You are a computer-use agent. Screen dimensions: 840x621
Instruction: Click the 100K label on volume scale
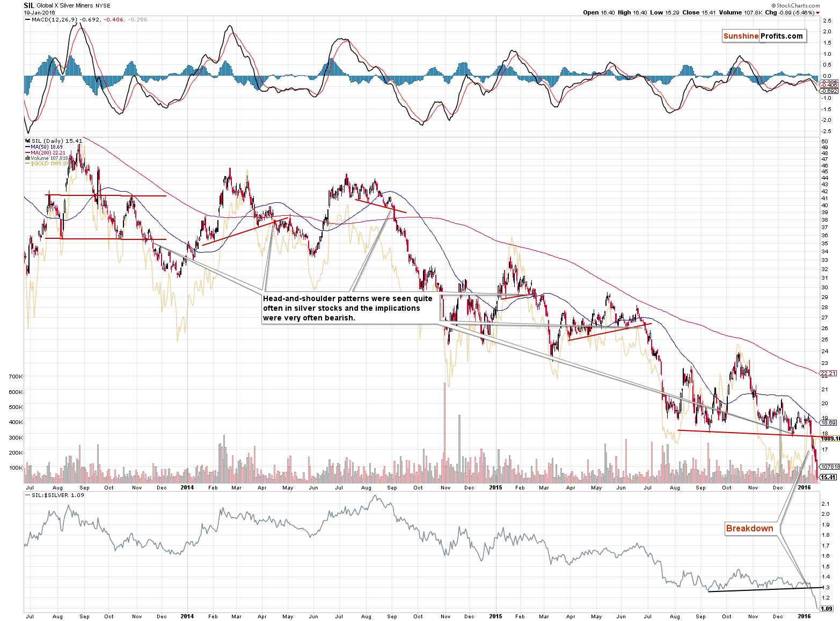tap(16, 468)
